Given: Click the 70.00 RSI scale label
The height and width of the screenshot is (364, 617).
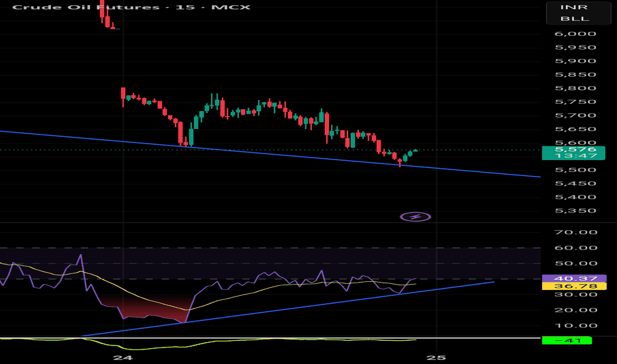Looking at the screenshot, I should click(576, 232).
